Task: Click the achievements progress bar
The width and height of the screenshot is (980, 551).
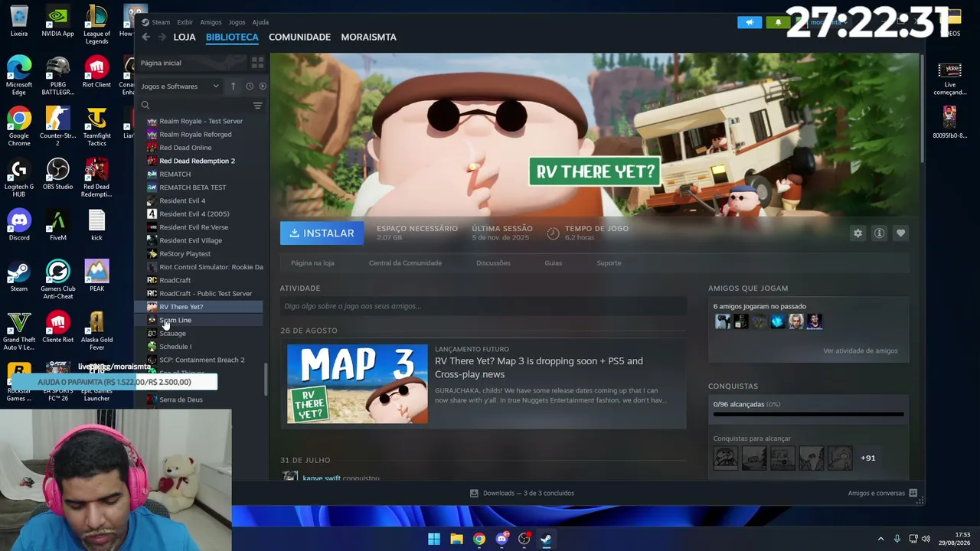Action: pyautogui.click(x=808, y=414)
